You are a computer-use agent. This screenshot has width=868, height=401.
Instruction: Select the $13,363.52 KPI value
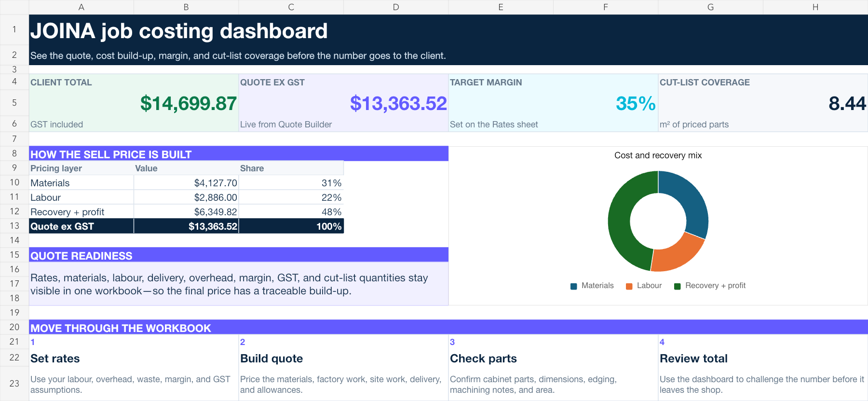click(x=398, y=103)
